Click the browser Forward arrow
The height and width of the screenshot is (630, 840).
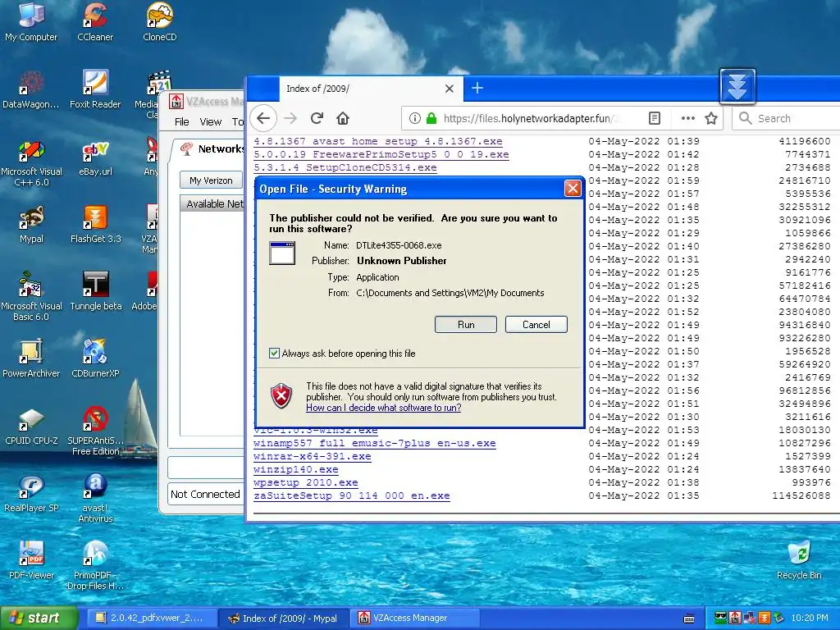[x=290, y=118]
